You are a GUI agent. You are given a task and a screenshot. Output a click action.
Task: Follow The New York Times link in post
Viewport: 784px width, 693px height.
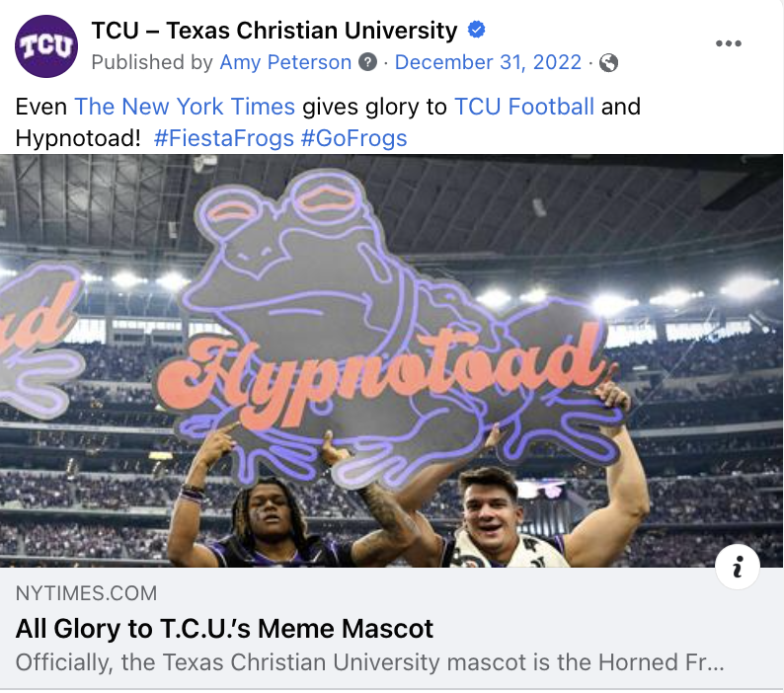pos(185,106)
